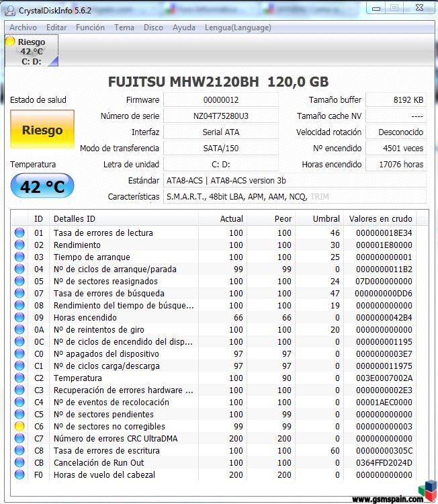Viewport: 438px width, 504px height.
Task: Click the Nº encendido field 4501 veces
Action: [x=396, y=149]
